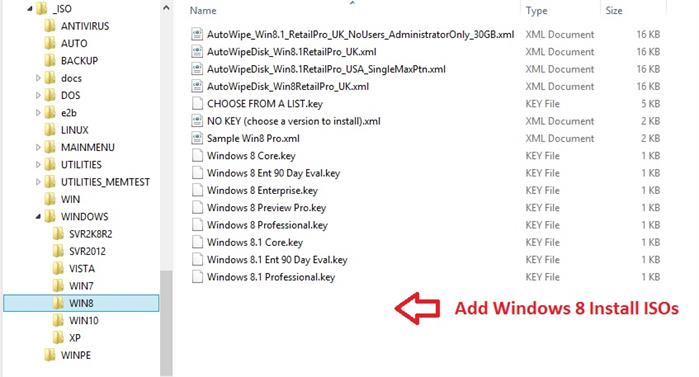Click the Windows 8.1 Professional.key file icon
Viewport: 699px width, 377px height.
pyautogui.click(x=197, y=277)
